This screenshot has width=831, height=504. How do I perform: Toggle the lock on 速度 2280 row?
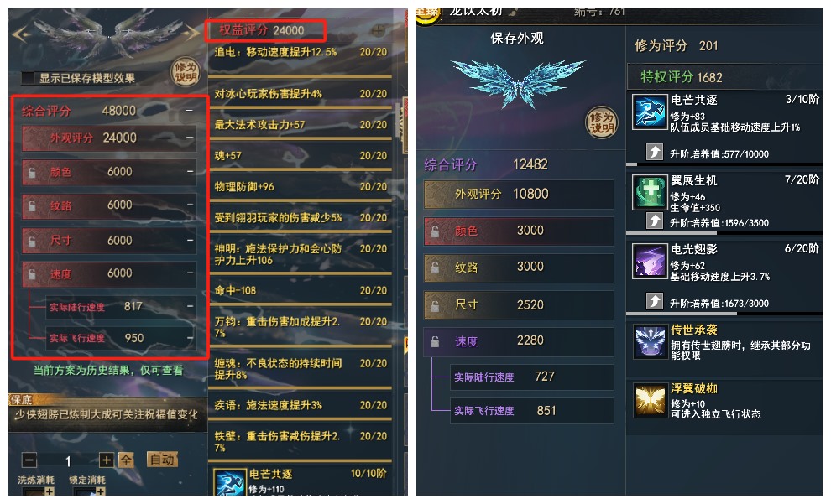click(x=435, y=341)
